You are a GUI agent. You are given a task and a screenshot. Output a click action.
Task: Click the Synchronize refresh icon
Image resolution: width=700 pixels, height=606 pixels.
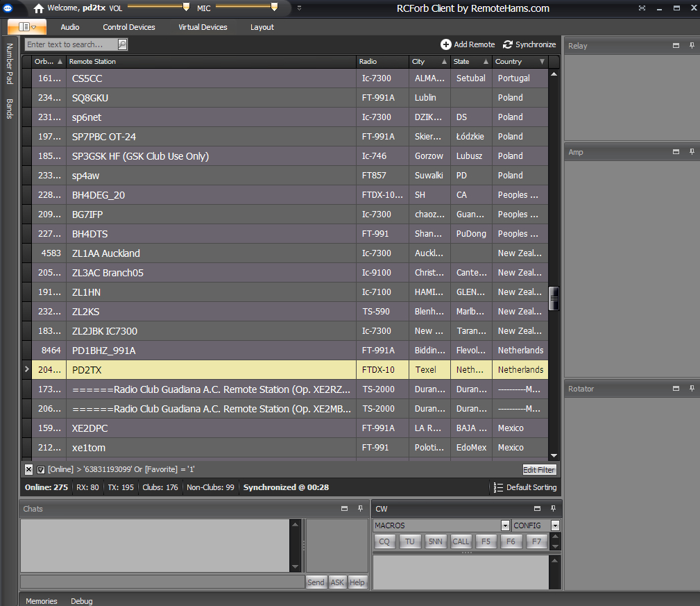tap(508, 44)
